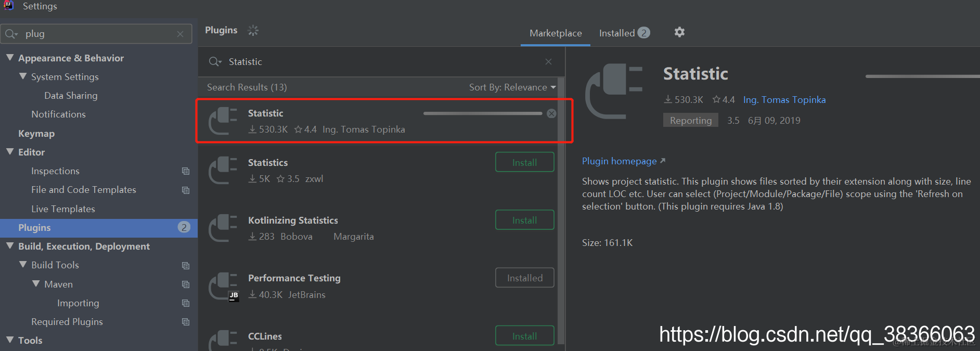Viewport: 980px width, 351px height.
Task: Install the Statistics plugin by zxwl
Action: coord(524,162)
